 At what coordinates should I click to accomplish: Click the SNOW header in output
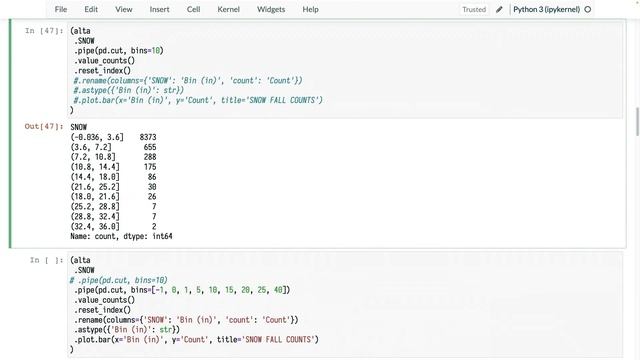(78, 127)
